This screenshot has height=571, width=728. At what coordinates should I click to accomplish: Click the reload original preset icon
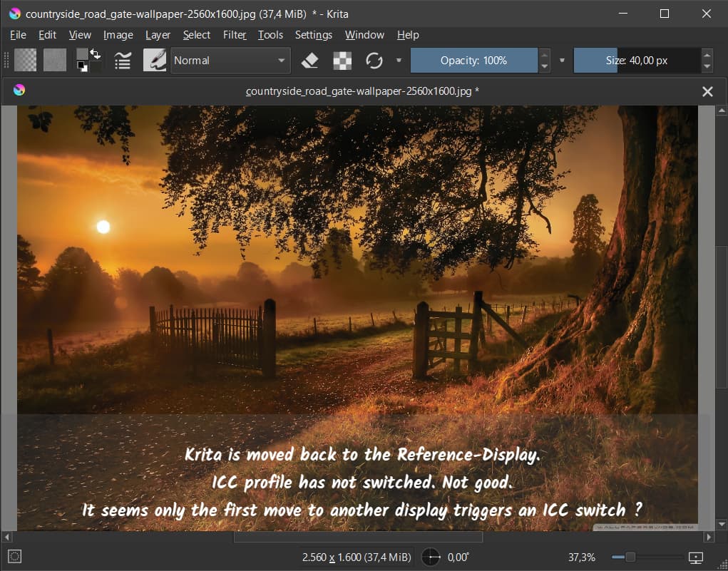[x=374, y=61]
